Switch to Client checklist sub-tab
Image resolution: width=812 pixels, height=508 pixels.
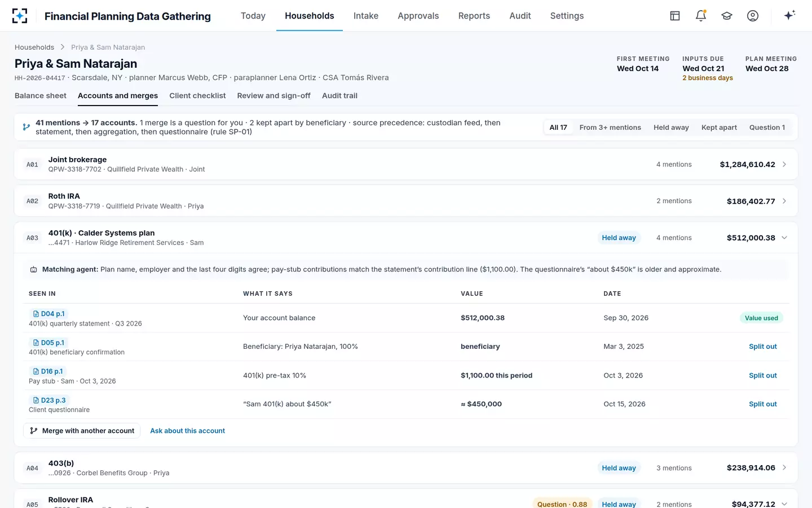coord(197,96)
